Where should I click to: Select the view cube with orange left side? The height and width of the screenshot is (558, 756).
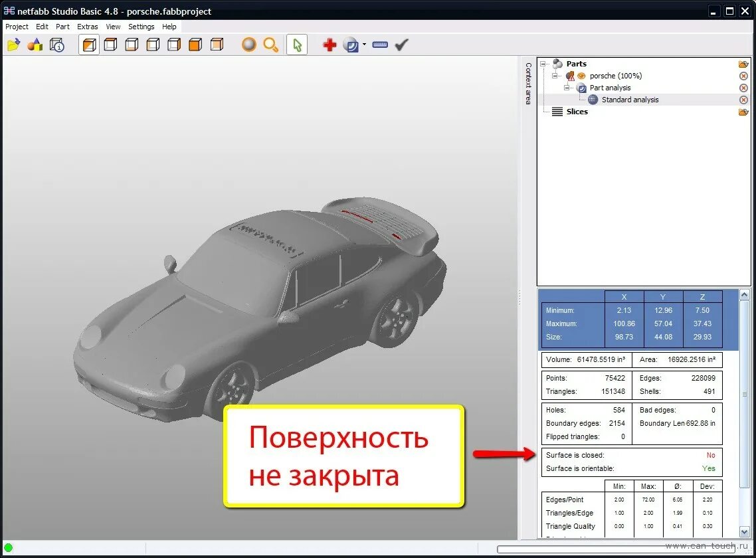coord(153,45)
